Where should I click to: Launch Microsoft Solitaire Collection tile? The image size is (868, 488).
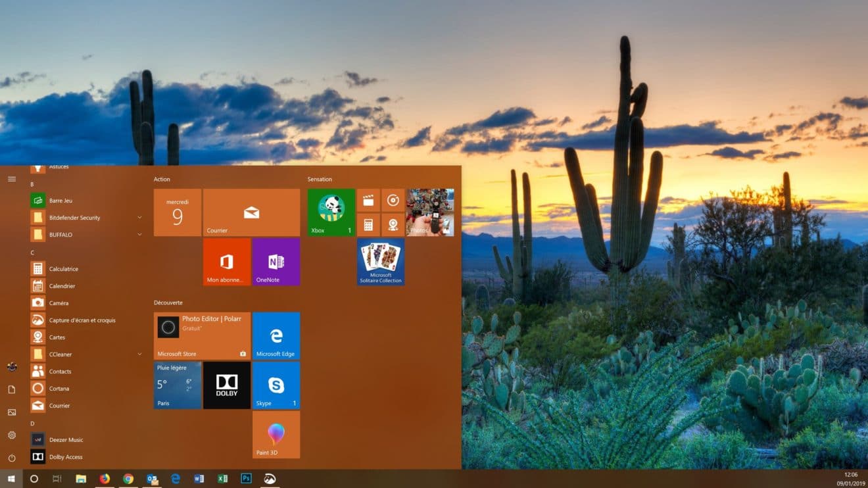coord(381,262)
